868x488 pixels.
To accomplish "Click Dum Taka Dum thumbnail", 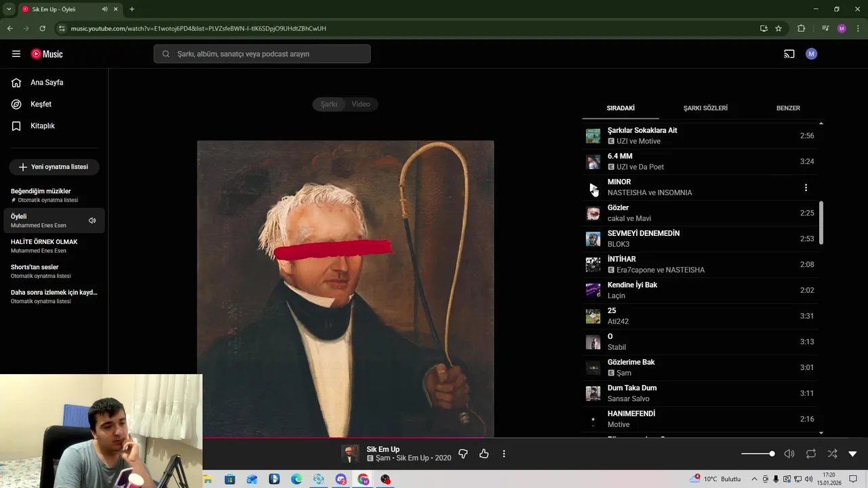I will coord(593,394).
